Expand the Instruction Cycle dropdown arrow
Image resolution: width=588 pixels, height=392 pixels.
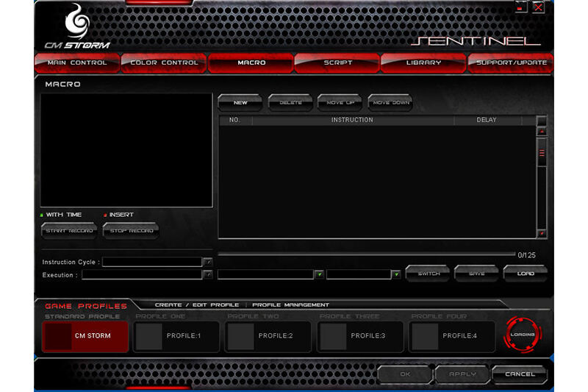pyautogui.click(x=208, y=262)
